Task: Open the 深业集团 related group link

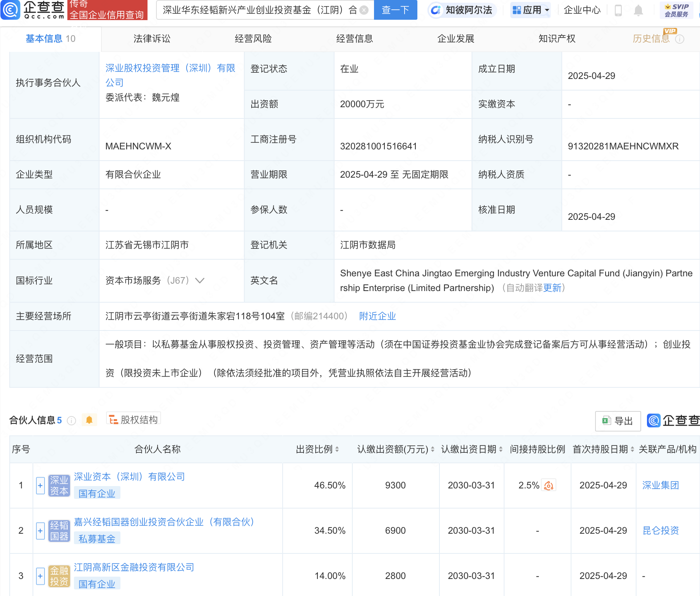Action: click(661, 485)
